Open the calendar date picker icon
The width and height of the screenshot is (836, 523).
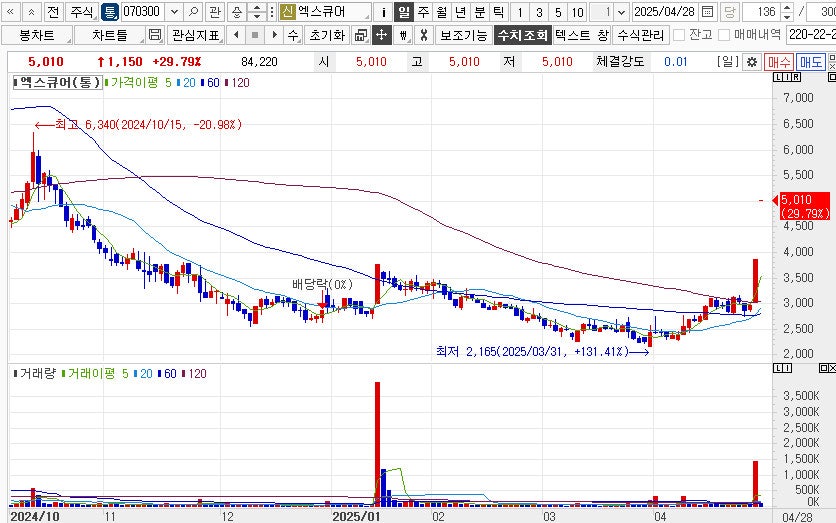tap(708, 12)
